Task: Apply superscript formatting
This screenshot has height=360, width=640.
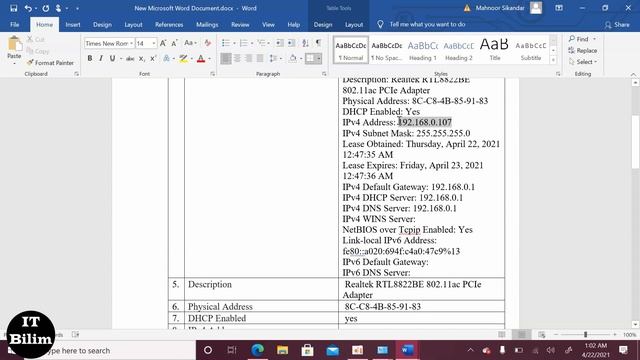Action: (x=153, y=59)
